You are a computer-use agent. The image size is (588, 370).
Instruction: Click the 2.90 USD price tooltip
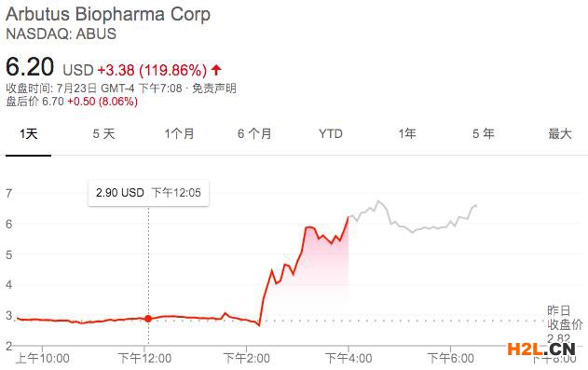[148, 193]
